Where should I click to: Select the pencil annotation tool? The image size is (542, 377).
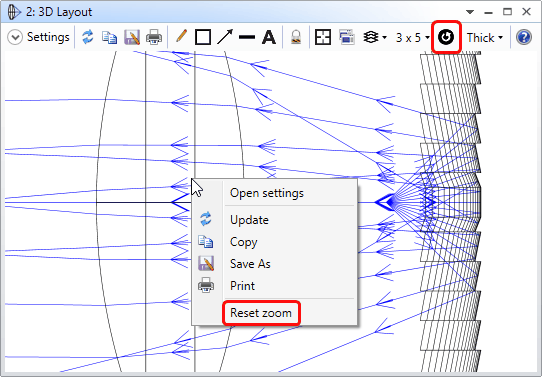coord(181,36)
